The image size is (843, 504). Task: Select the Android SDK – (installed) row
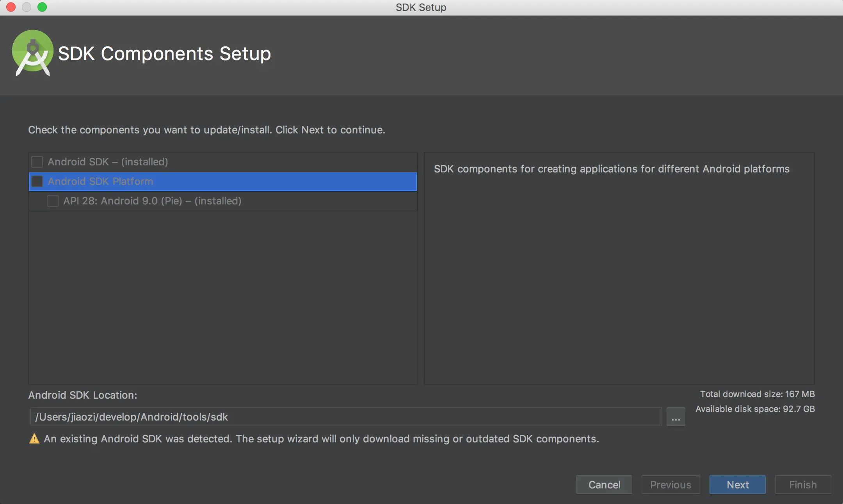tap(108, 162)
